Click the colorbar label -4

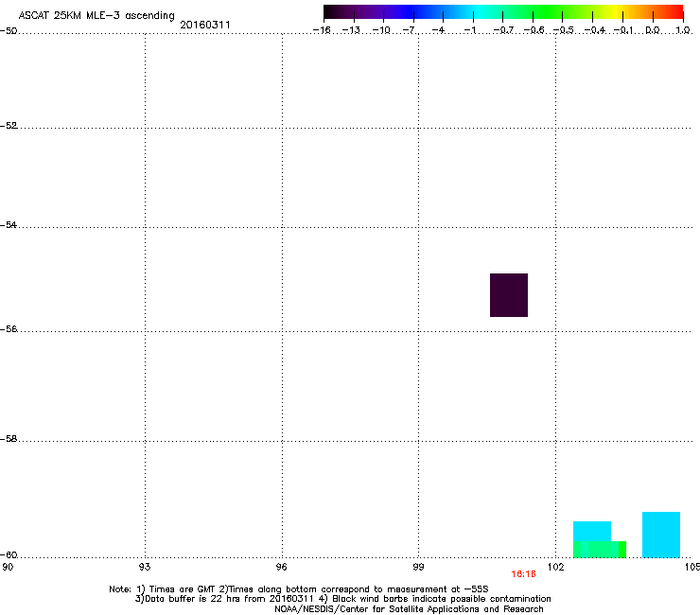click(438, 30)
